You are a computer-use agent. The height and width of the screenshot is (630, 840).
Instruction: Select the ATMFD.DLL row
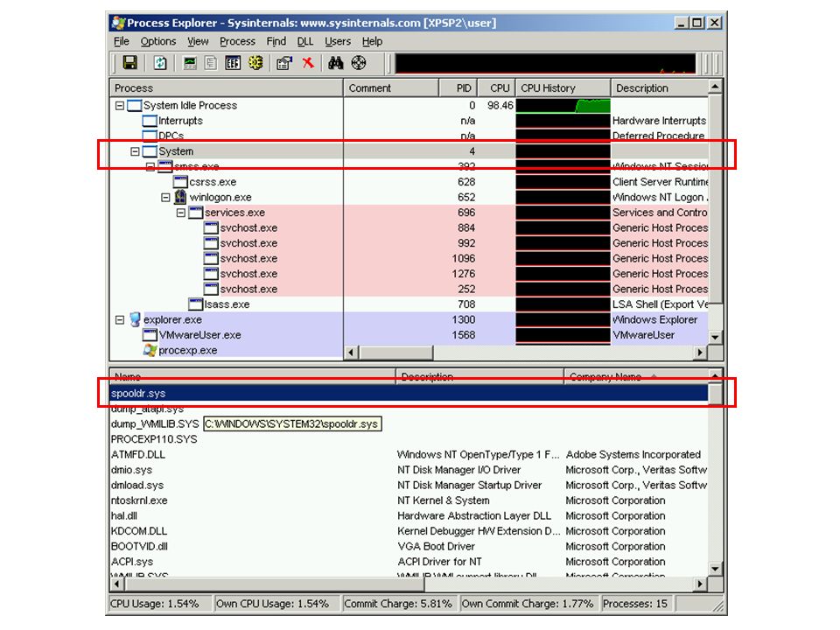(409, 454)
